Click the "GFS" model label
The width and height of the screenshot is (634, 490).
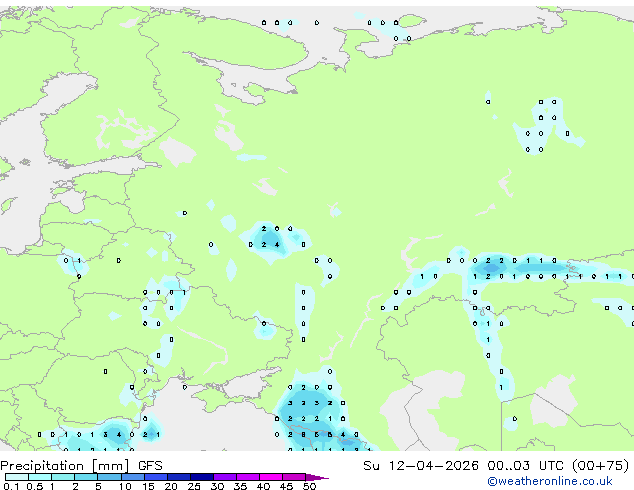[150, 466]
